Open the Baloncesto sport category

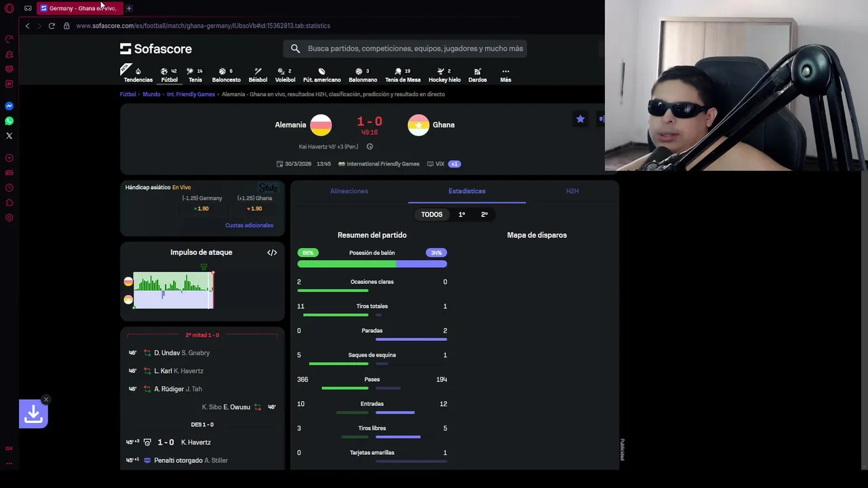[226, 75]
